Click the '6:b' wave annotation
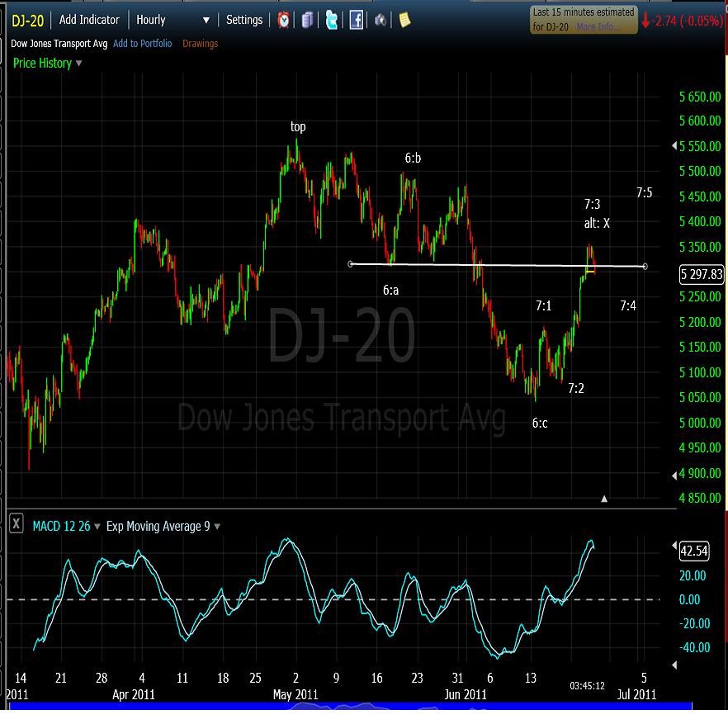 (413, 158)
